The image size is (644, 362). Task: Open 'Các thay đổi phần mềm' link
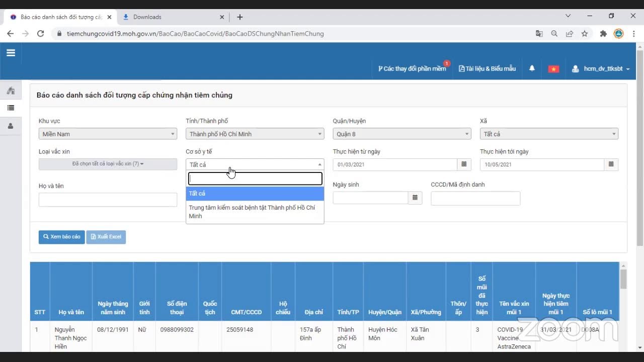pyautogui.click(x=412, y=69)
